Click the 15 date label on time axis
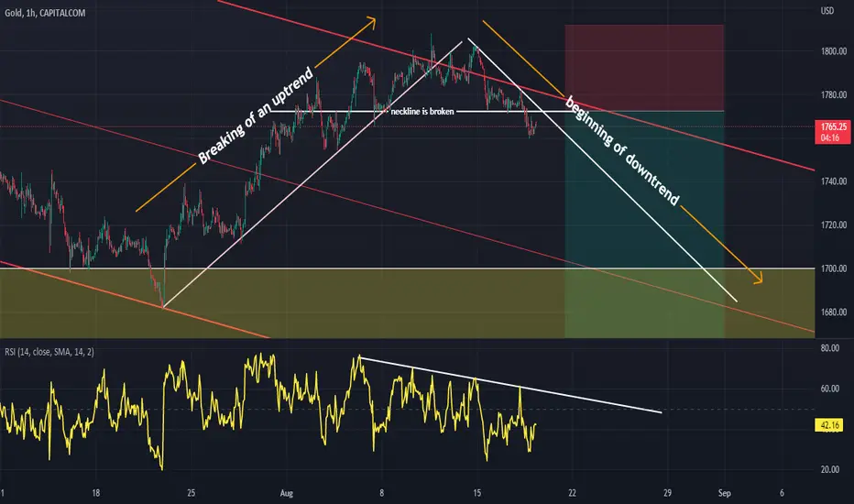The image size is (854, 504). 477,493
